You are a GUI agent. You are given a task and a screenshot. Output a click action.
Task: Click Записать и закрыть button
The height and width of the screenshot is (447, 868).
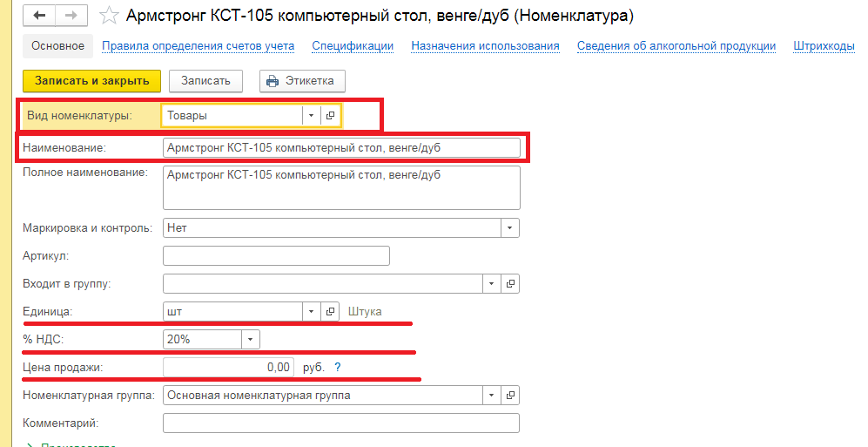click(92, 81)
